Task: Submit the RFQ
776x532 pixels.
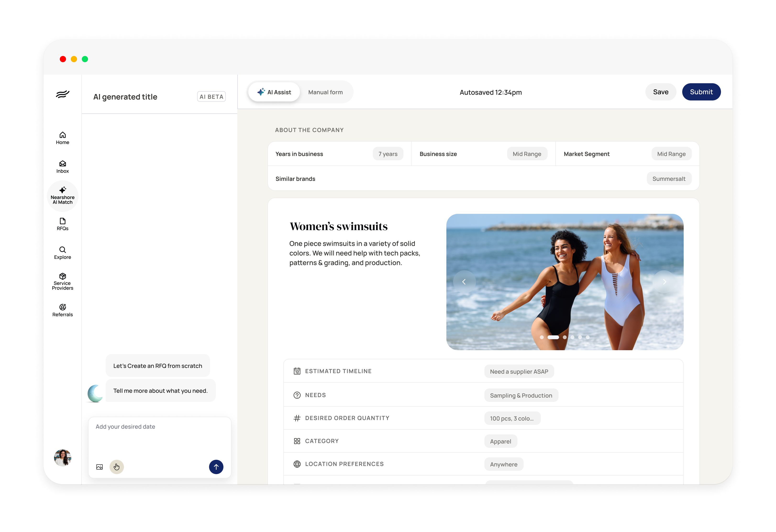Action: tap(701, 92)
